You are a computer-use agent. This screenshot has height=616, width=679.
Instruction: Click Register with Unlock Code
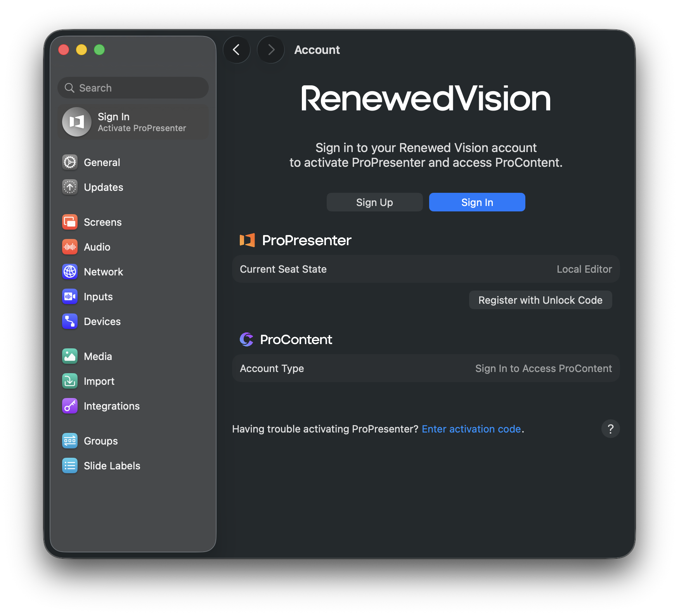pos(540,300)
